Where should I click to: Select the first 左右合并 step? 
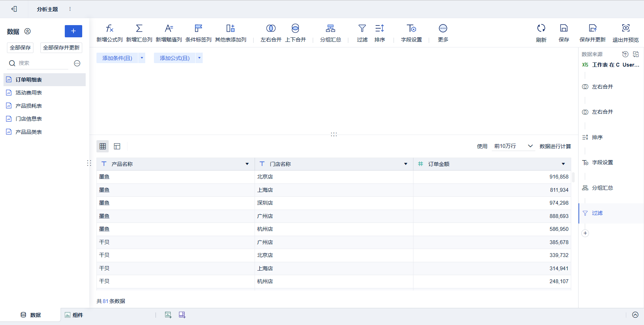[611, 86]
